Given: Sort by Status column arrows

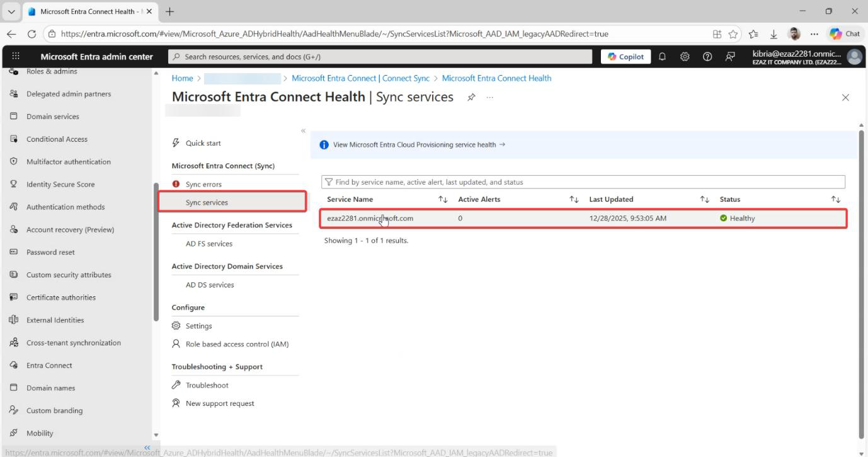Looking at the screenshot, I should point(836,199).
